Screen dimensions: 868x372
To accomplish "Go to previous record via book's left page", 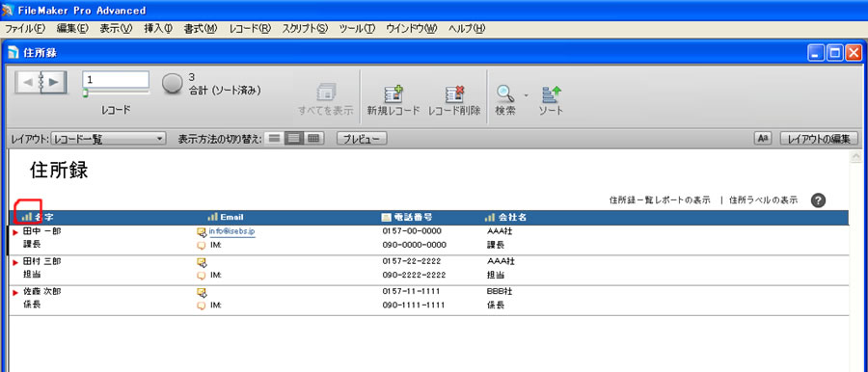I will pos(27,82).
